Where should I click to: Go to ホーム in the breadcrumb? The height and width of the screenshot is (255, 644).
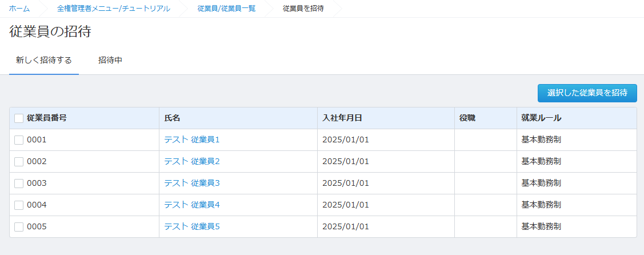19,9
